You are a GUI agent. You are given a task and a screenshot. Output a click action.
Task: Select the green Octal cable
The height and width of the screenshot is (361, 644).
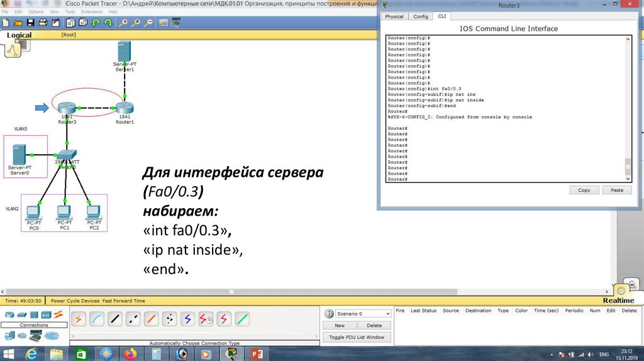coord(242,319)
